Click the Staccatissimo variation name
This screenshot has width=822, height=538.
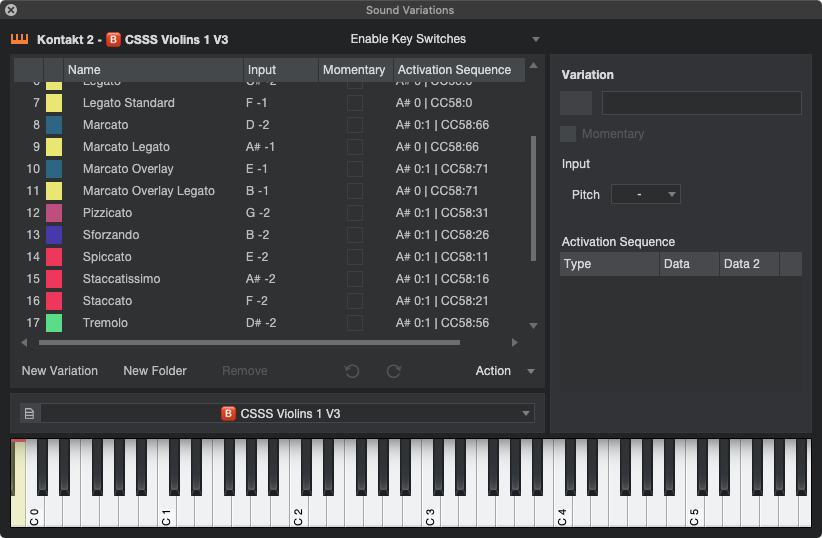tap(122, 279)
